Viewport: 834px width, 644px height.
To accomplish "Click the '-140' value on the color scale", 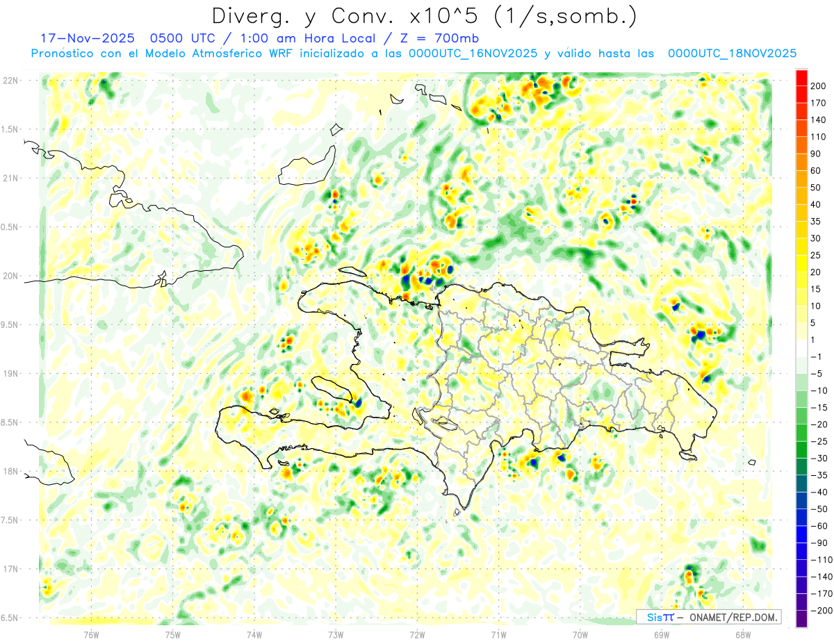I will coord(820,577).
